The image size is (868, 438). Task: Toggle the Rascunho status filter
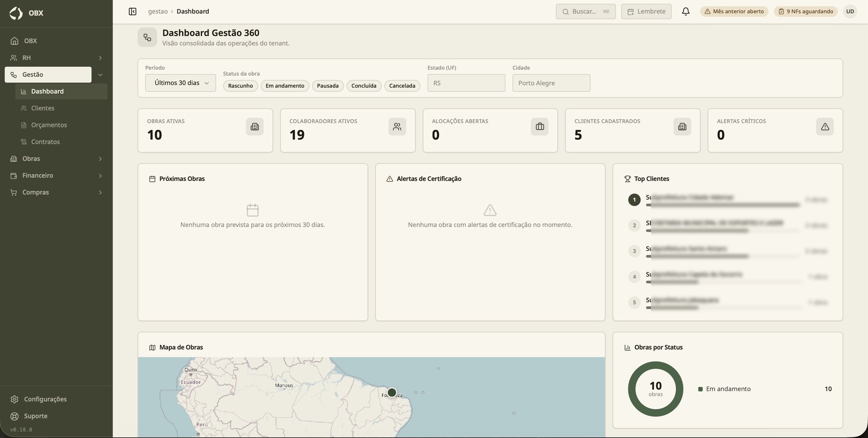(x=241, y=86)
